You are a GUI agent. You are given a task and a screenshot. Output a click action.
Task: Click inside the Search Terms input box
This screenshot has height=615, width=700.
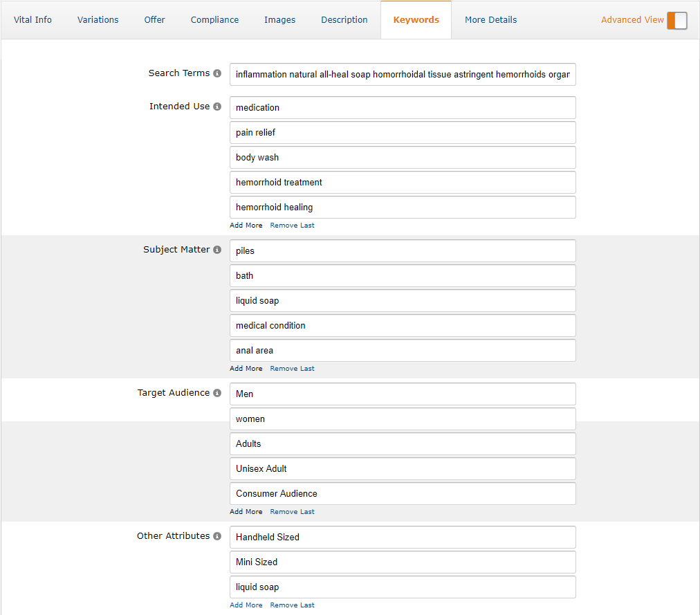[x=403, y=74]
